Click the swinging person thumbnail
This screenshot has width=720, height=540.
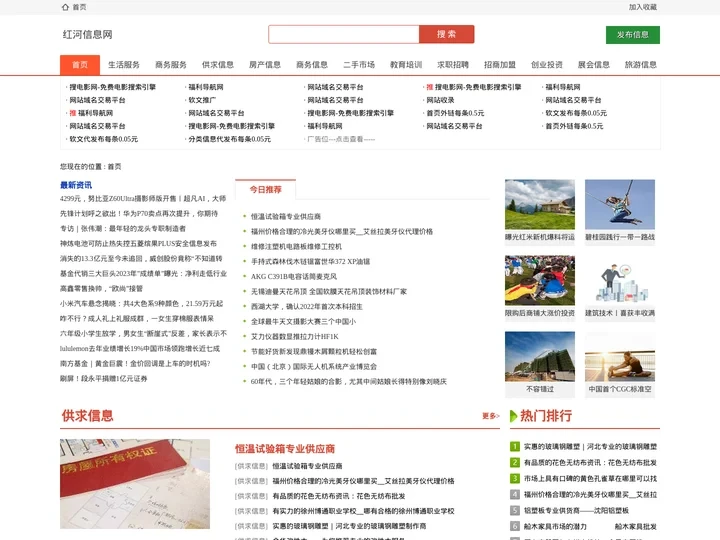pos(620,204)
